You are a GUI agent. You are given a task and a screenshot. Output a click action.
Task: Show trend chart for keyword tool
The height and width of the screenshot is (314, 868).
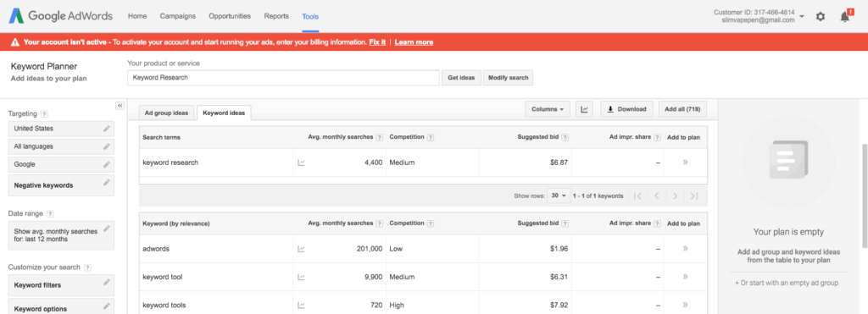click(301, 277)
